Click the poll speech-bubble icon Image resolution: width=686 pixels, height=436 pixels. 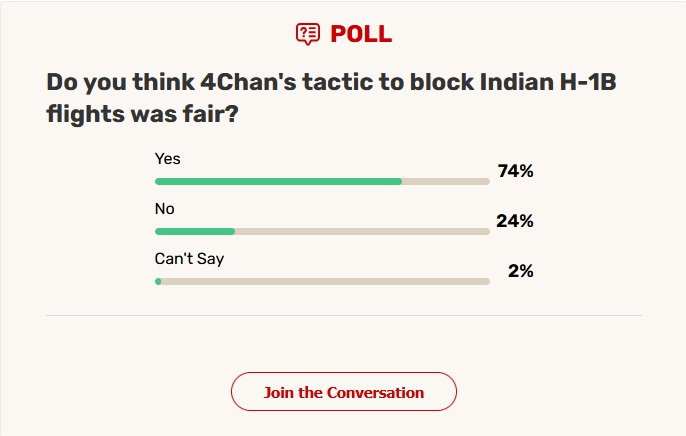click(x=308, y=34)
